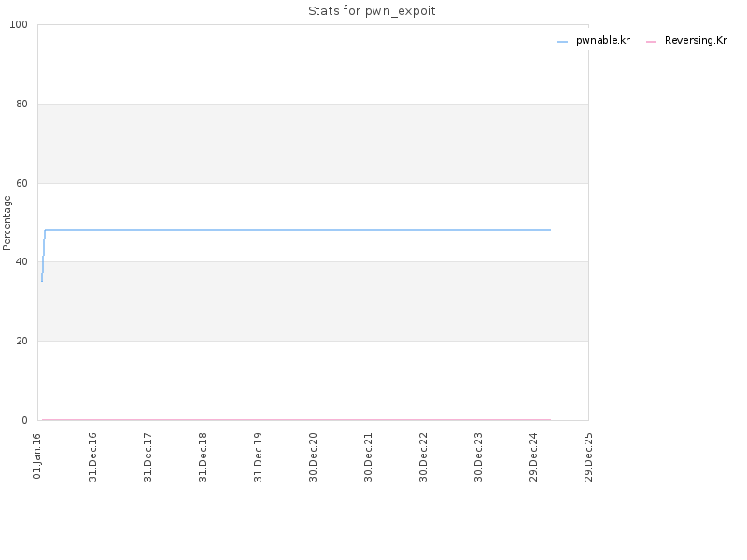Click the 29.Dec.25 x-axis date label
Viewport: 747px width, 560px height.
589,457
